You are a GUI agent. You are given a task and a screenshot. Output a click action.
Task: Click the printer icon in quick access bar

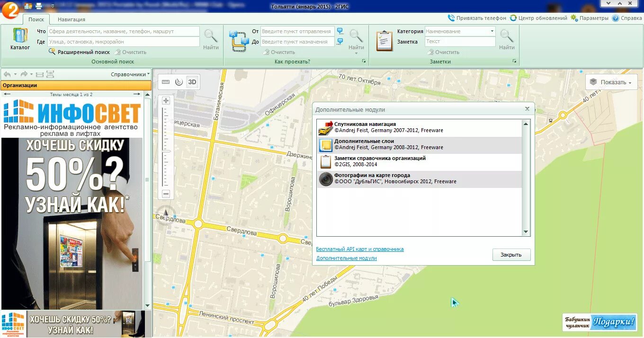39,6
